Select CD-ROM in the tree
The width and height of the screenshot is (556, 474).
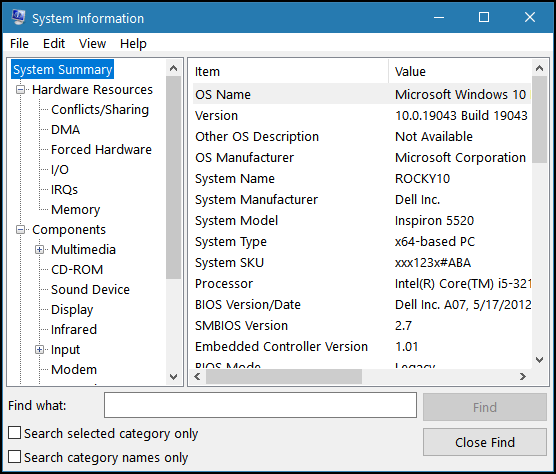77,270
